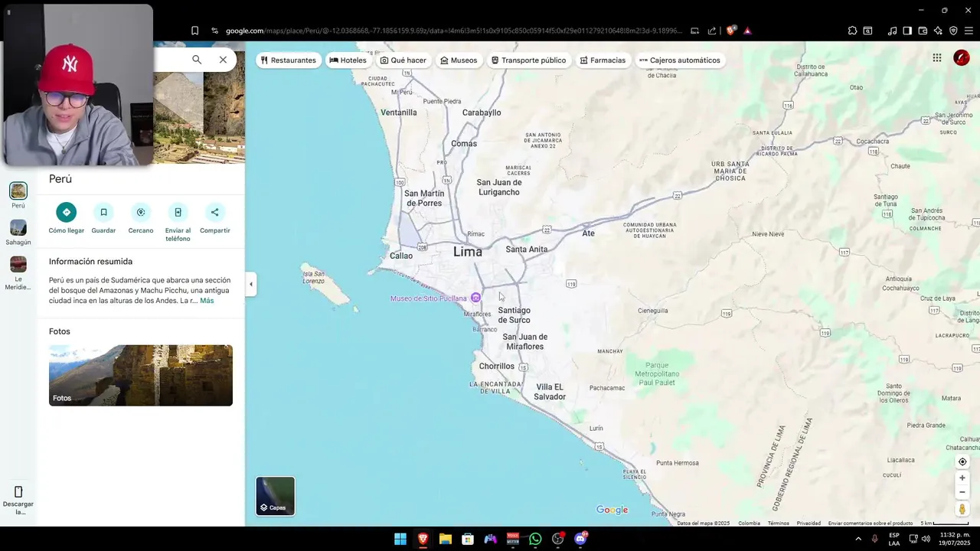Click the address bar URL field

[x=453, y=31]
